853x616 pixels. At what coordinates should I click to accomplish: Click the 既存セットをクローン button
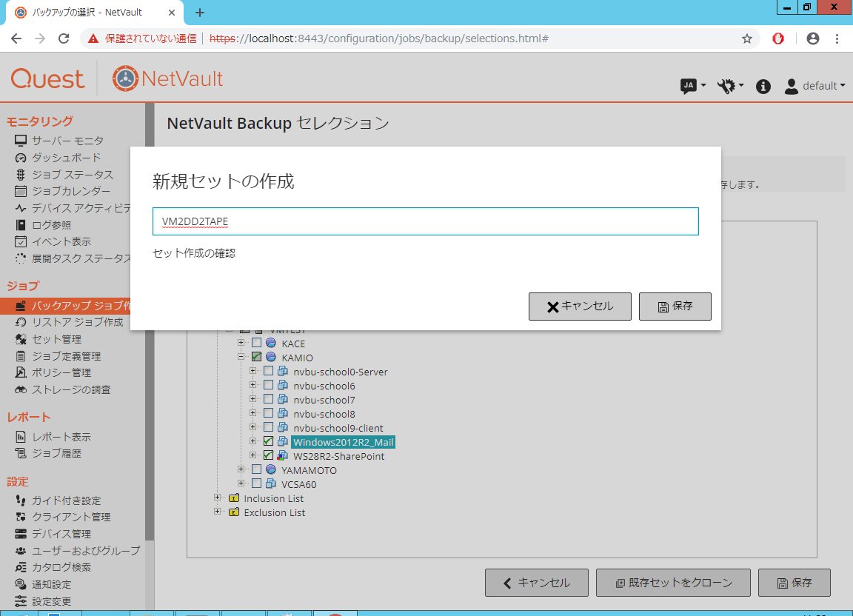click(x=673, y=583)
